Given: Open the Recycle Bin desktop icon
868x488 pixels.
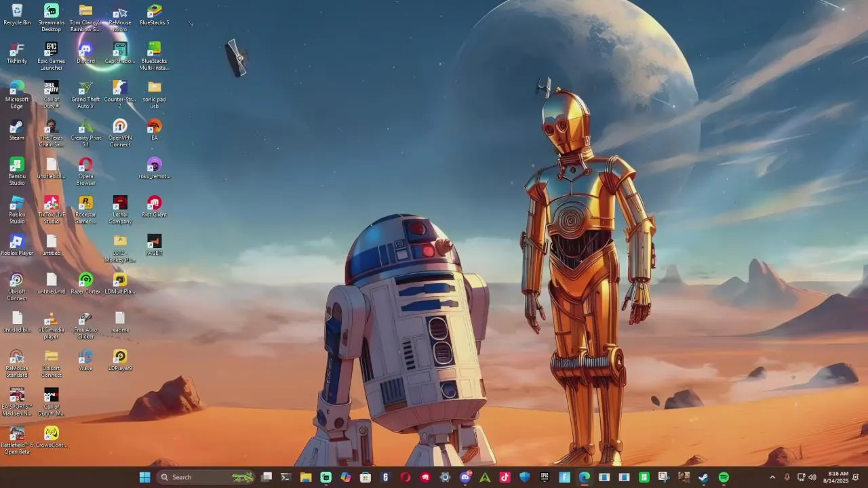Looking at the screenshot, I should point(17,14).
